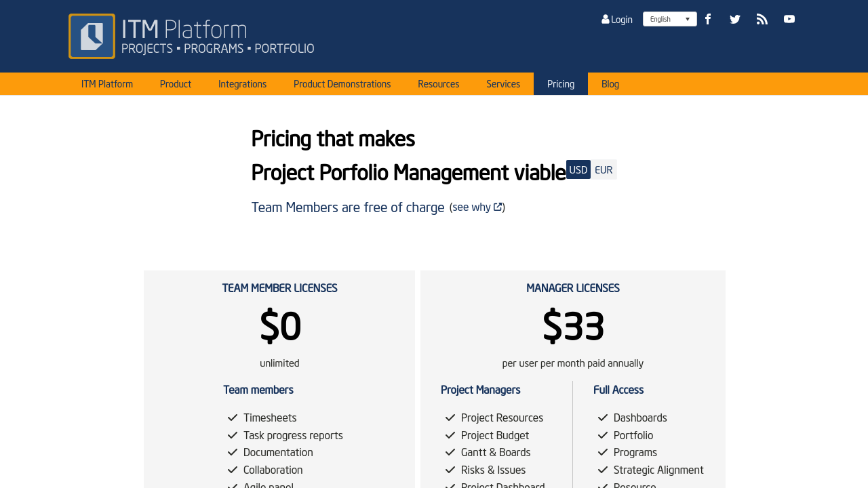The height and width of the screenshot is (488, 868).
Task: Go to the Blog page
Action: coord(610,84)
